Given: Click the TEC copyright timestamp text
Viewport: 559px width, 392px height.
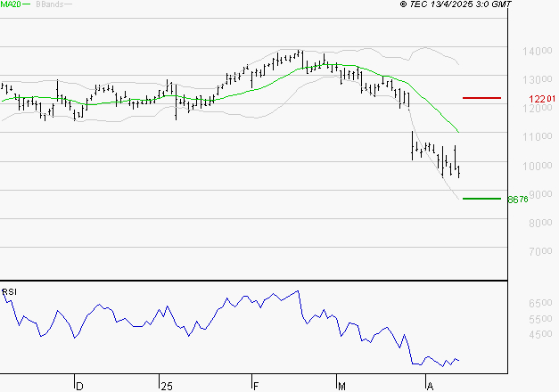Looking at the screenshot, I should click(456, 4).
